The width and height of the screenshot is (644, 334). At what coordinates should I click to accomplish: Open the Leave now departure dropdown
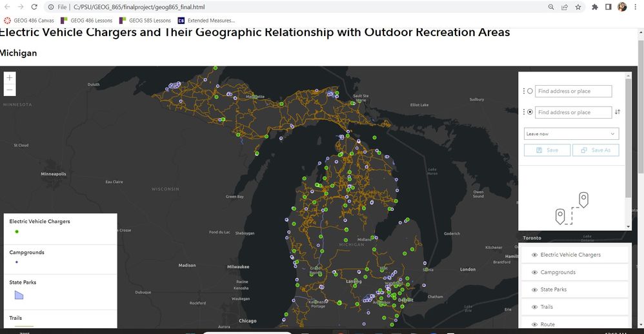[571, 133]
